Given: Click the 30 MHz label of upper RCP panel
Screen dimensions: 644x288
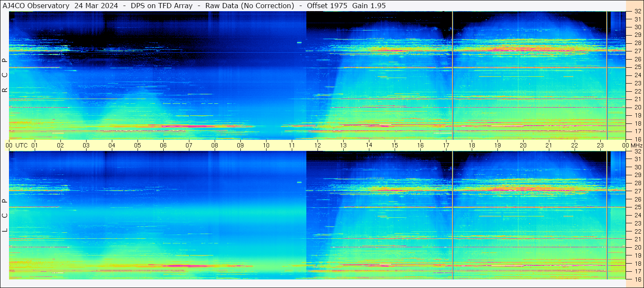Looking at the screenshot, I should 638,27.
